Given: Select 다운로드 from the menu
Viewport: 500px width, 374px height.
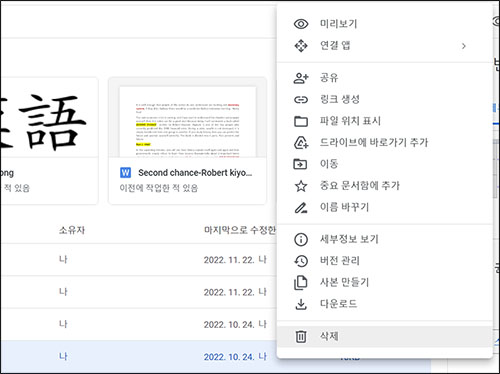Looking at the screenshot, I should pos(385,304).
